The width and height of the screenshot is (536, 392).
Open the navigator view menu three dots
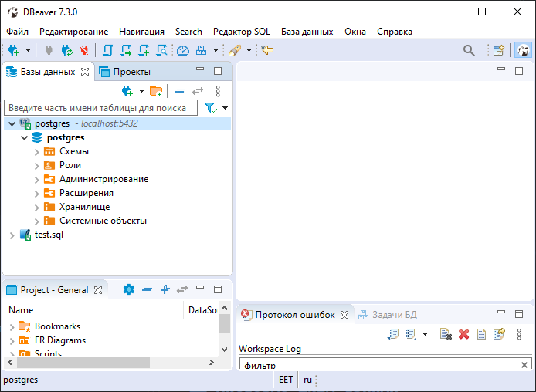click(218, 91)
